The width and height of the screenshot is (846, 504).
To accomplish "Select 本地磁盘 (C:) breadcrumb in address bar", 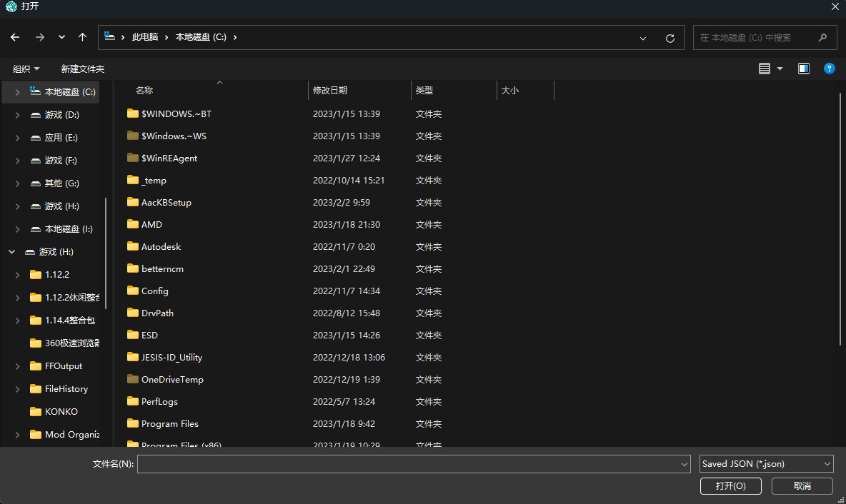I will point(201,37).
